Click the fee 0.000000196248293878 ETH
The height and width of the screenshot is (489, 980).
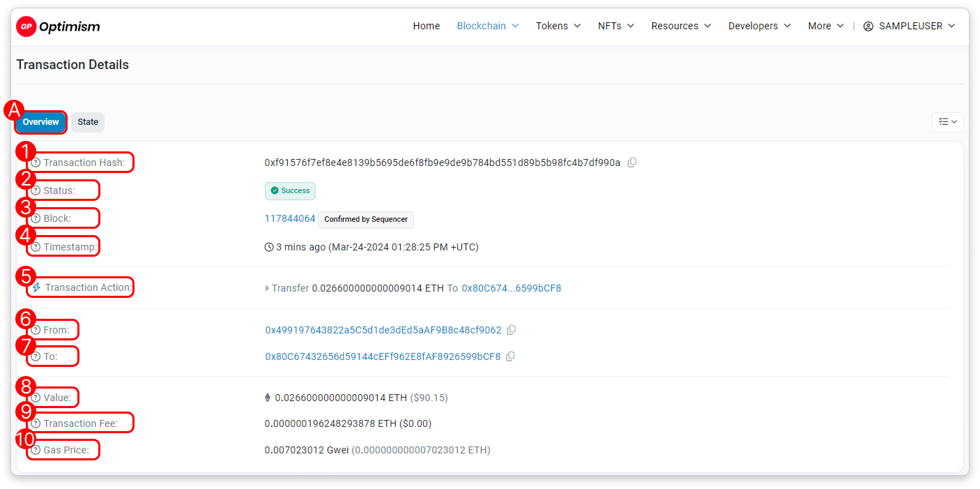[331, 423]
